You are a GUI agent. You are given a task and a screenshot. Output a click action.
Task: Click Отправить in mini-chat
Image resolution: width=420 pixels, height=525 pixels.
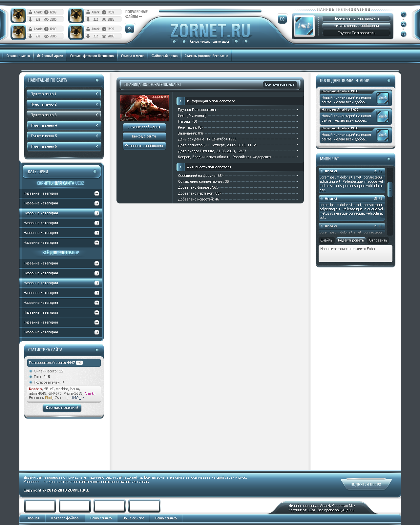coord(378,240)
